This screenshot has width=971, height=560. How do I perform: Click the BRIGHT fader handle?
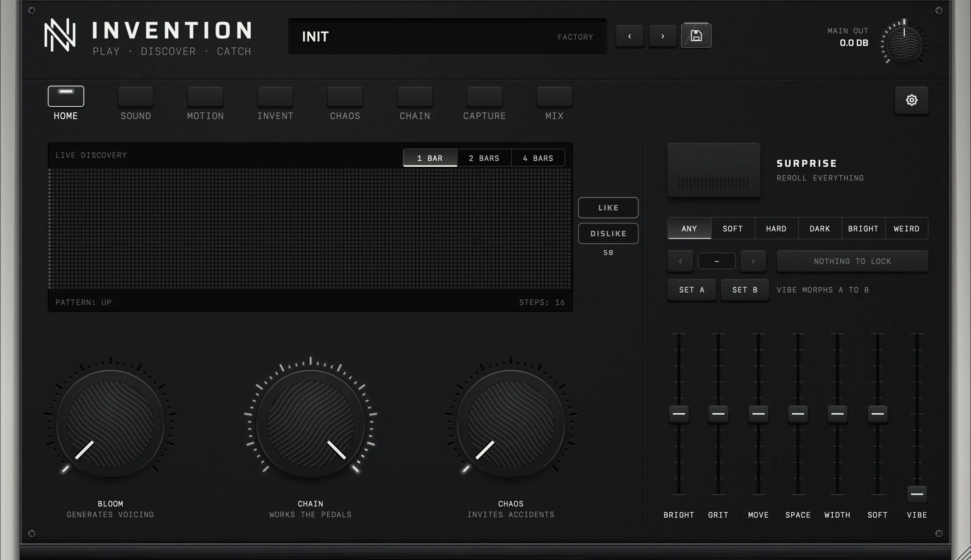[x=679, y=414]
